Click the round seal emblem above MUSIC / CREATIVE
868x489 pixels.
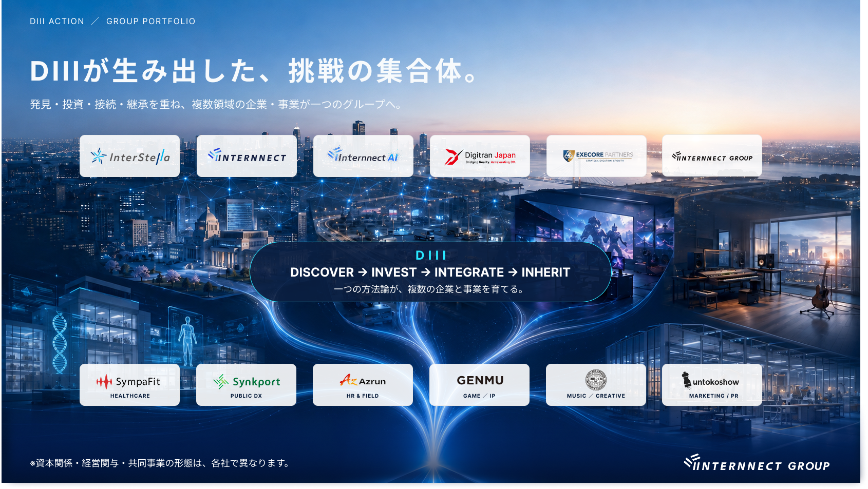coord(596,380)
